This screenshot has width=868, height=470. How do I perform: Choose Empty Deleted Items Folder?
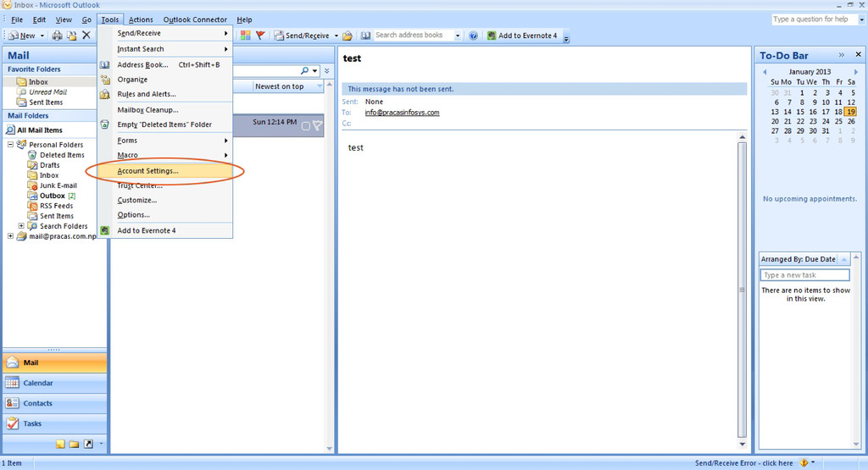tap(165, 124)
